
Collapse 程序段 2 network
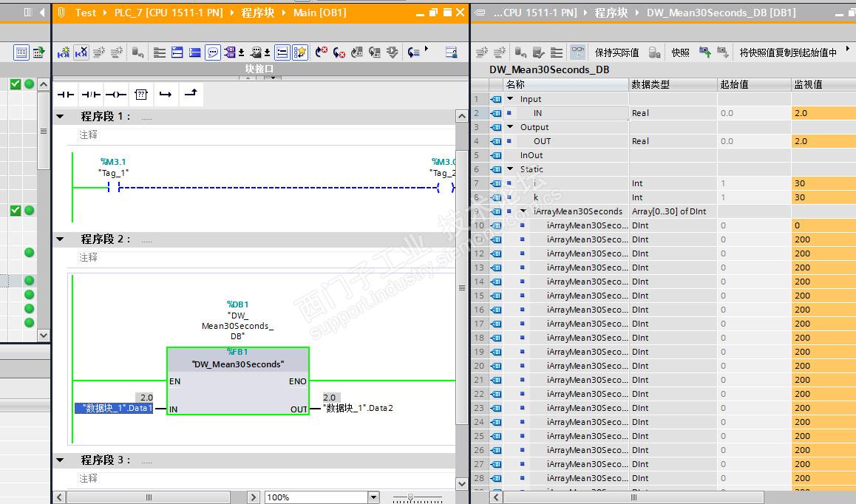[x=60, y=239]
